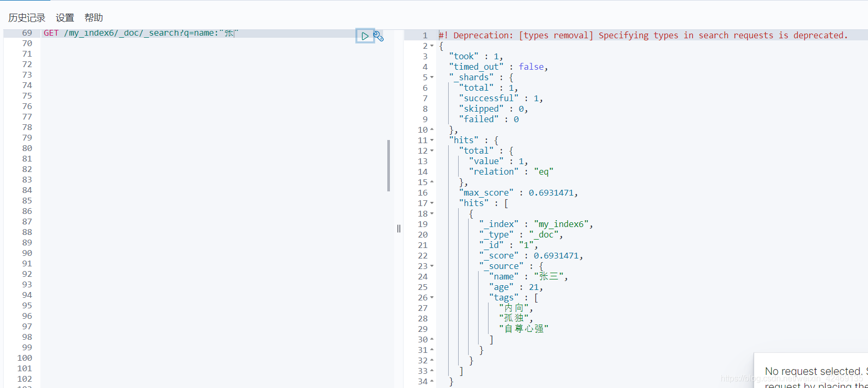
Task: Toggle fold marker at line 33
Action: (432, 371)
